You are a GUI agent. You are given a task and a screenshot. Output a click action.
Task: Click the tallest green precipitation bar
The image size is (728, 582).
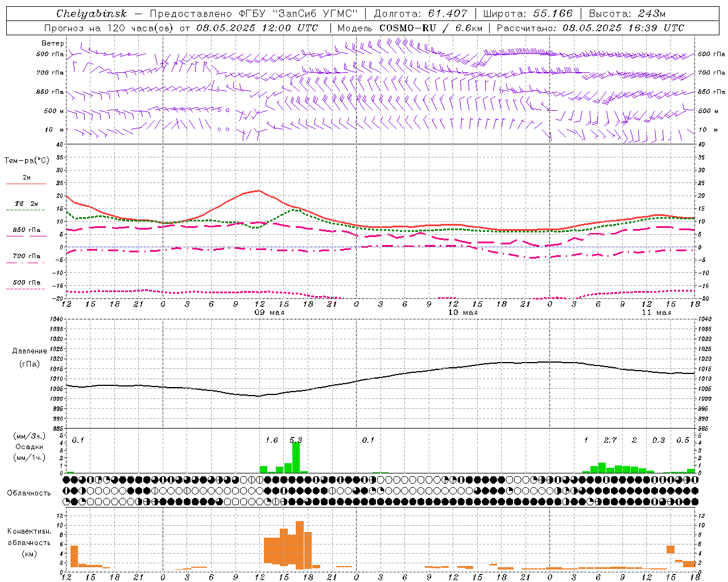tap(296, 458)
